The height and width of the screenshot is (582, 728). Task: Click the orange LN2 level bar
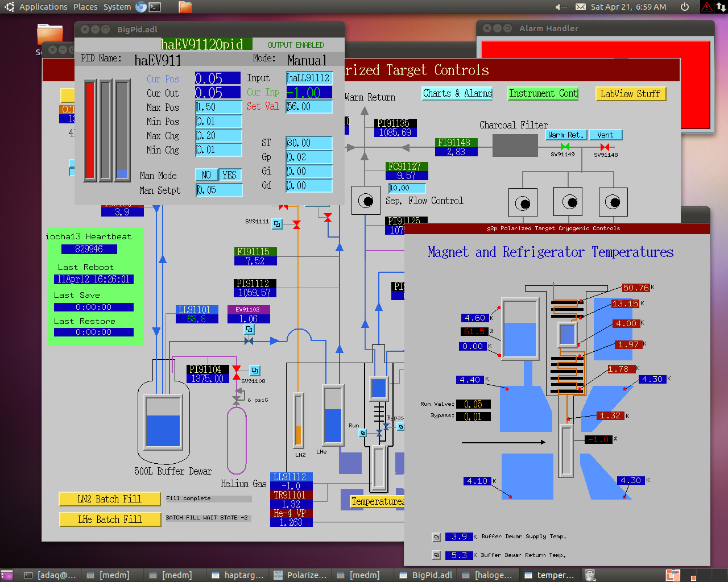point(299,420)
